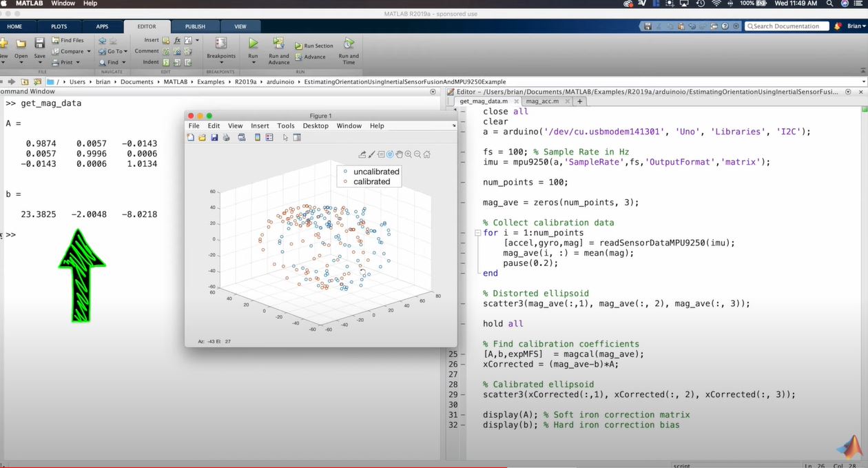This screenshot has width=868, height=468.
Task: Click the Advance icon in the Run group
Action: 299,57
